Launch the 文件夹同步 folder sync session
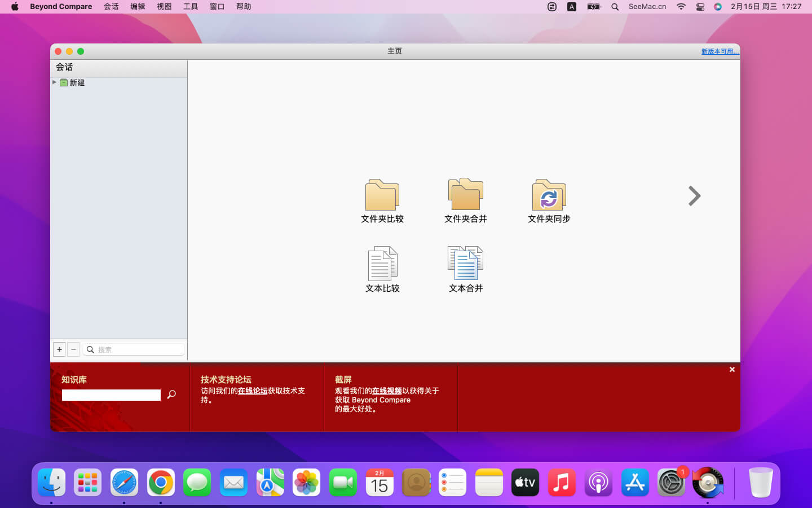Screen dimensions: 812x508 pos(549,195)
